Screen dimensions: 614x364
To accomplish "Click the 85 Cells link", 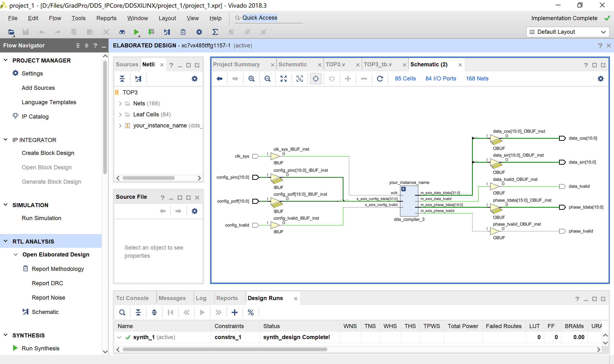I will tap(405, 79).
